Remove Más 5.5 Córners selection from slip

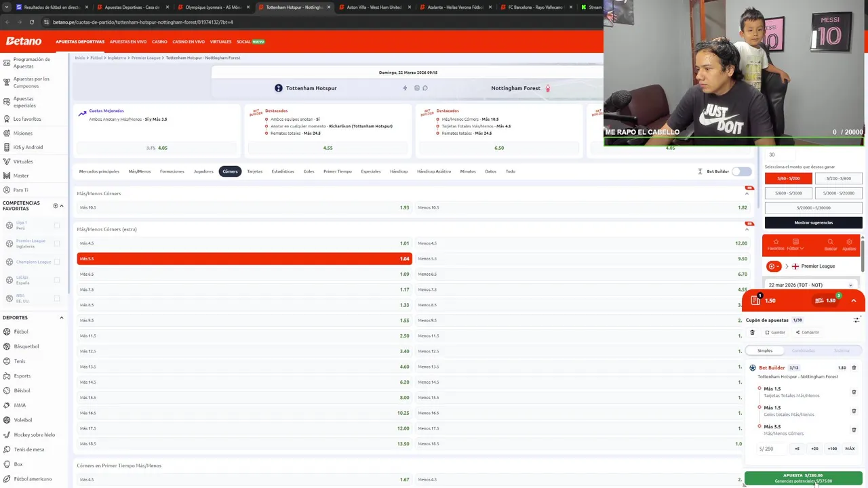coord(854,430)
